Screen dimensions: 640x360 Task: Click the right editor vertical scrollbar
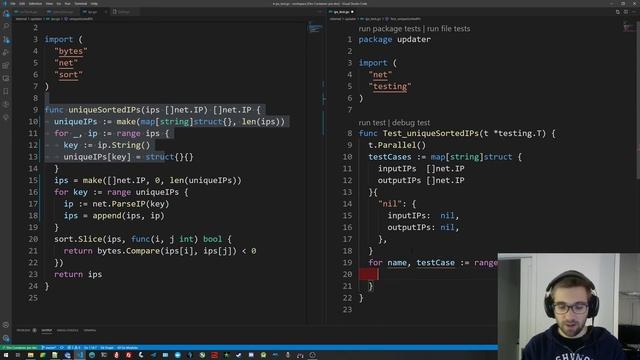coord(638,100)
